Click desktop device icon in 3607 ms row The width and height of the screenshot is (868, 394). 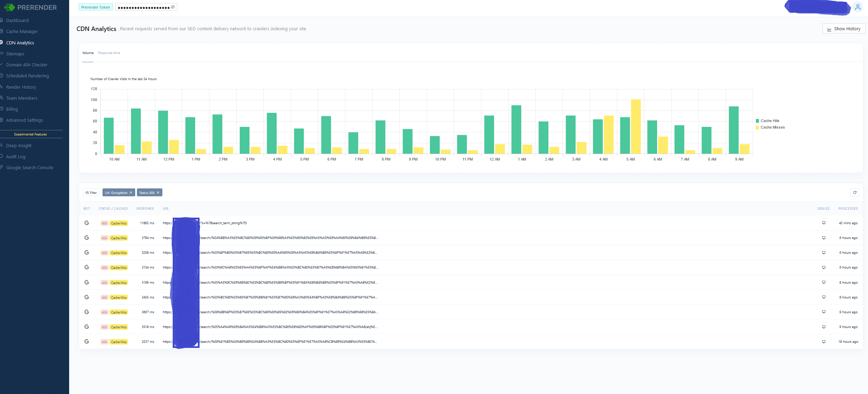point(824,312)
